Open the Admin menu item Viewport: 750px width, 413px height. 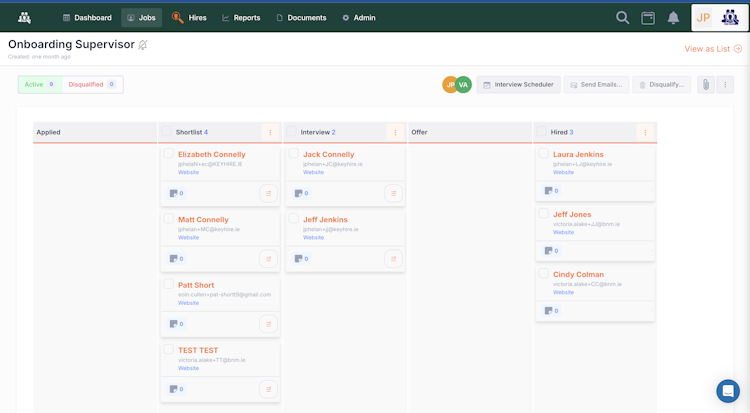(x=359, y=18)
